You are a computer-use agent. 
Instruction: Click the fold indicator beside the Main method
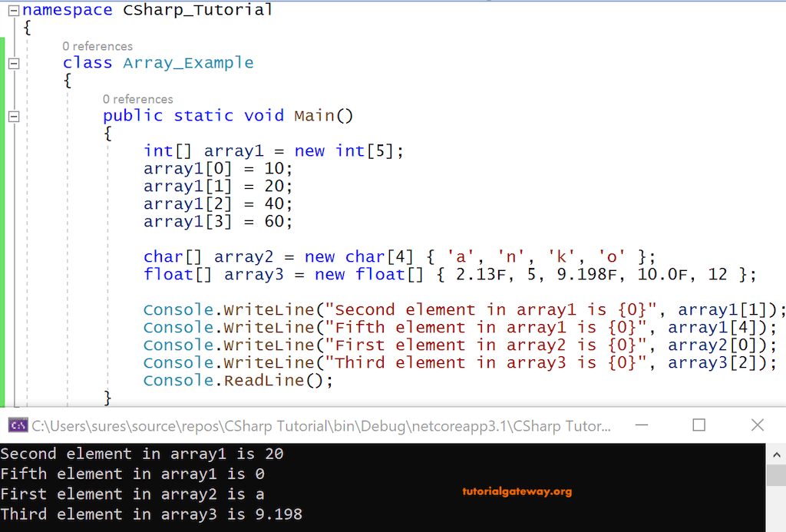[x=13, y=116]
